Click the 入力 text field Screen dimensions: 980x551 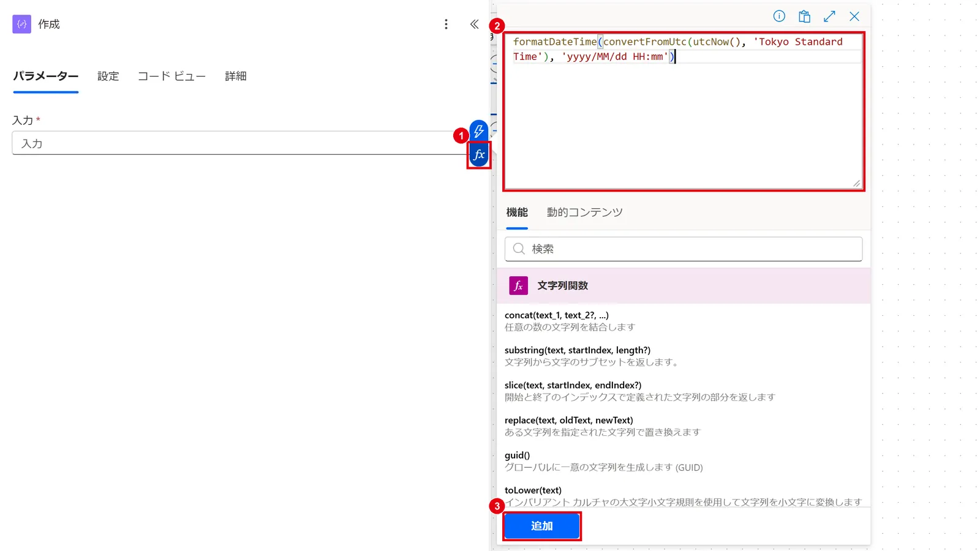click(x=240, y=143)
